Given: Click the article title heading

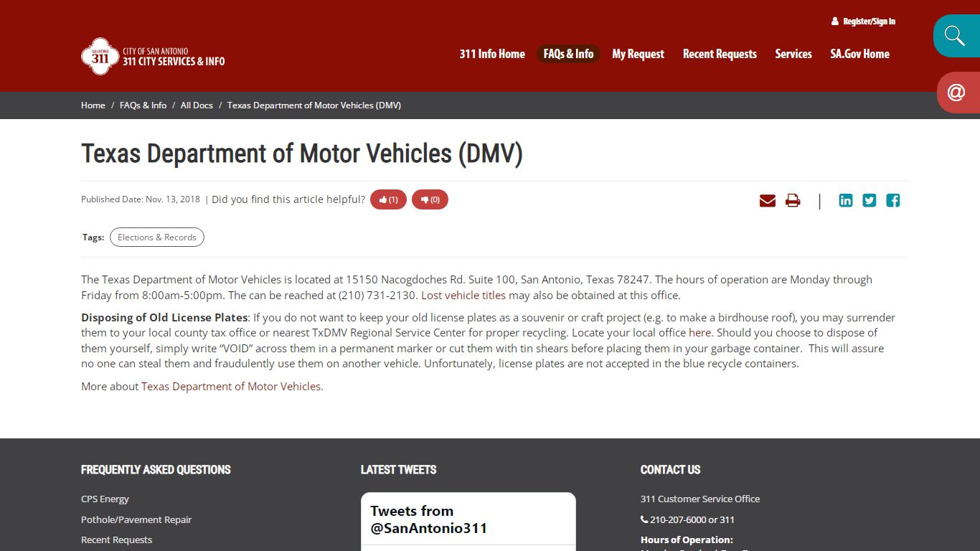Looking at the screenshot, I should 302,154.
